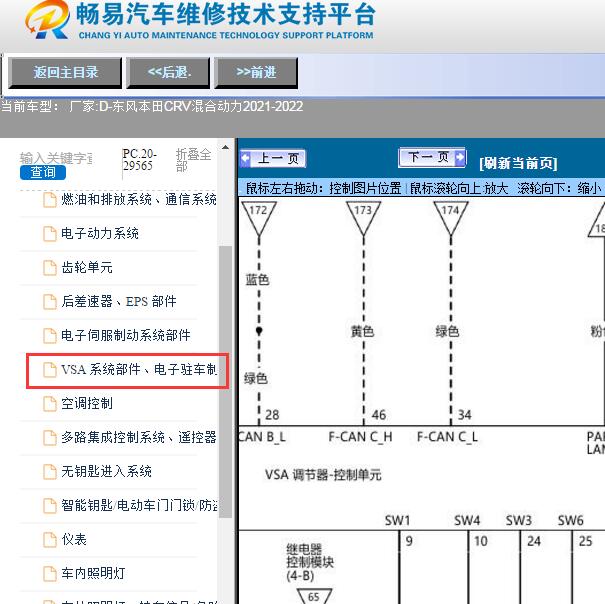Click connector triangle 174 in diagram
Image resolution: width=605 pixels, height=604 pixels.
pos(450,217)
